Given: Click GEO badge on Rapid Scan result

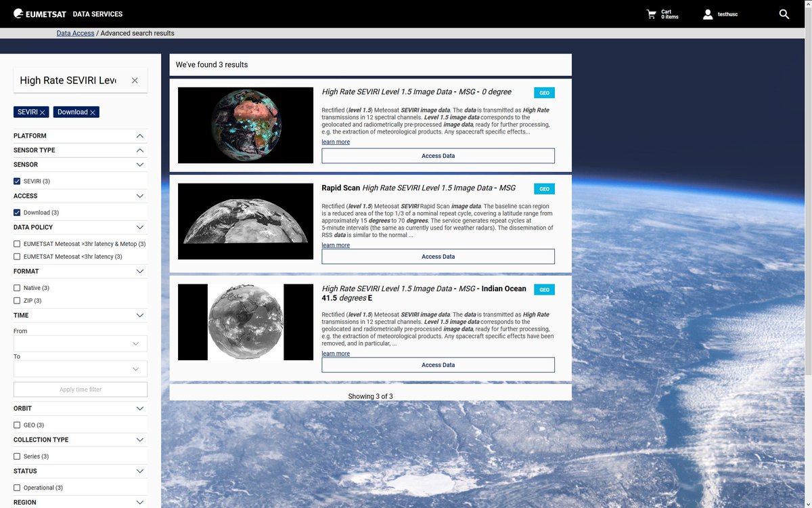Looking at the screenshot, I should tap(544, 189).
